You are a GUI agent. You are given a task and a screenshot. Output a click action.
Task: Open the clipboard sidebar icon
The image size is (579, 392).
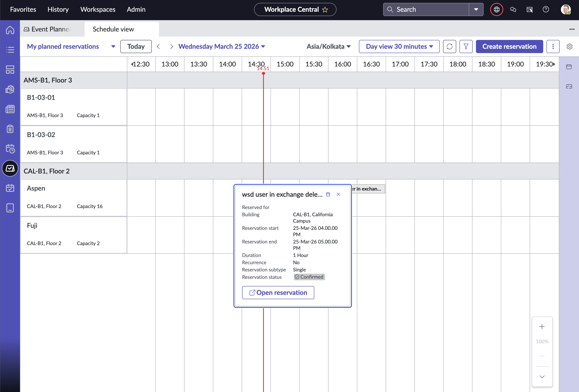click(10, 129)
